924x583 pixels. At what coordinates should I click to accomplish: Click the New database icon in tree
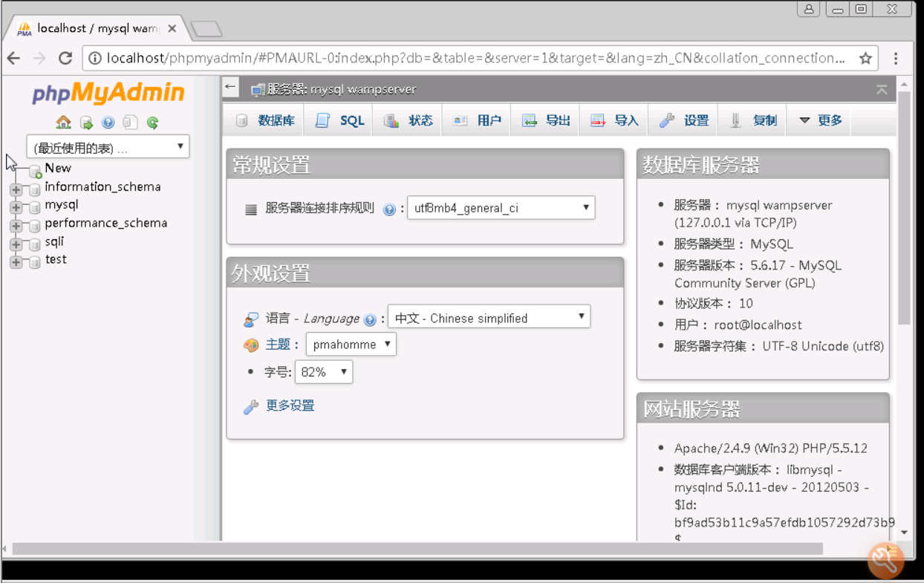point(35,172)
